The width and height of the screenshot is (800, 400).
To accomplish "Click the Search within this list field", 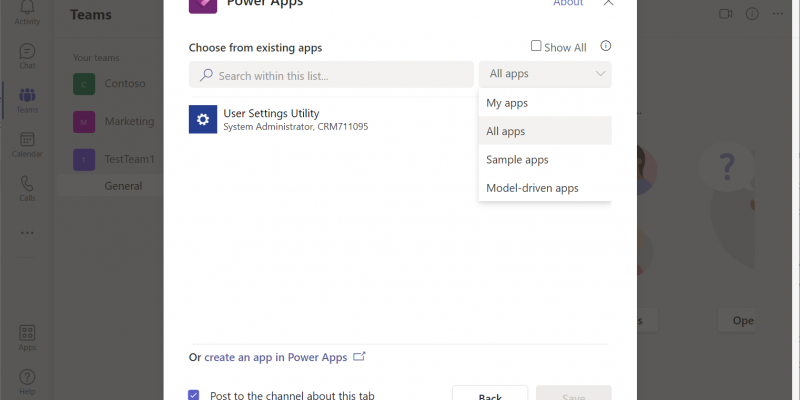I will [x=332, y=75].
